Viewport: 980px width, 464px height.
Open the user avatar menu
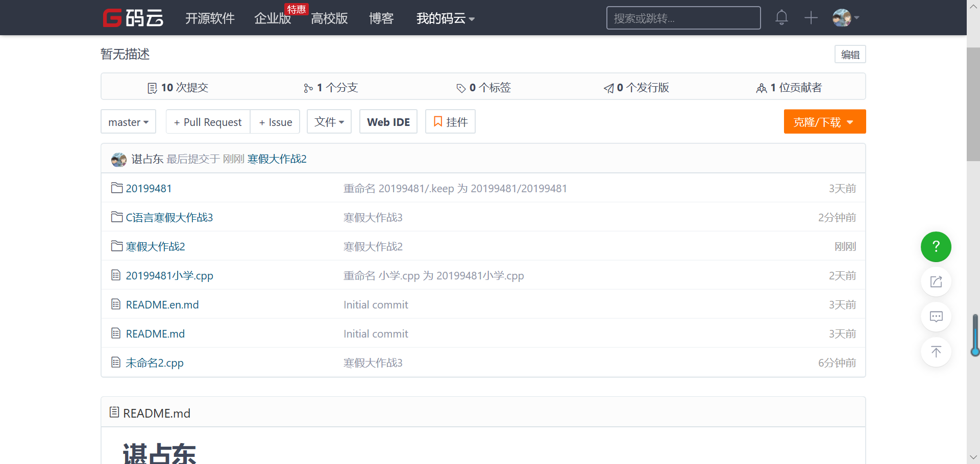(x=846, y=18)
